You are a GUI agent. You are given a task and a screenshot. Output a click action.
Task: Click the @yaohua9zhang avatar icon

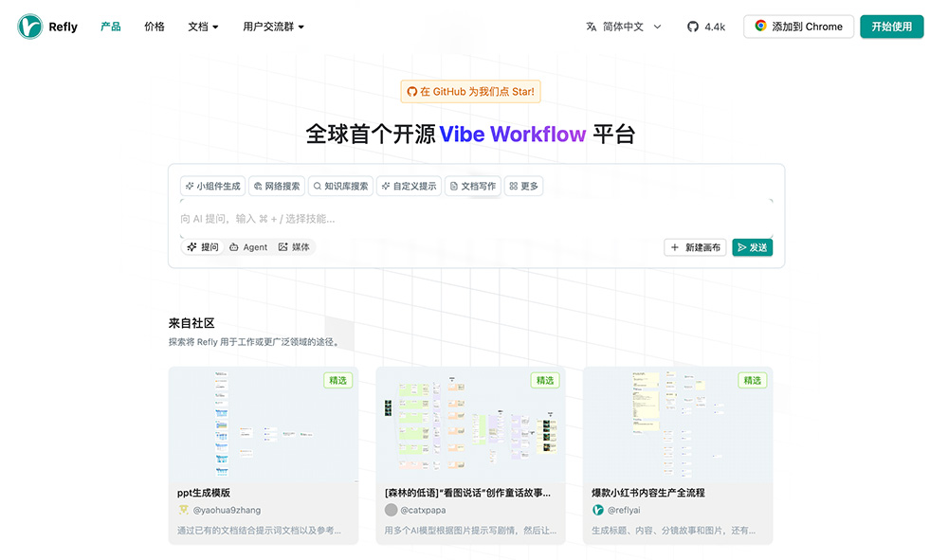[x=183, y=510]
